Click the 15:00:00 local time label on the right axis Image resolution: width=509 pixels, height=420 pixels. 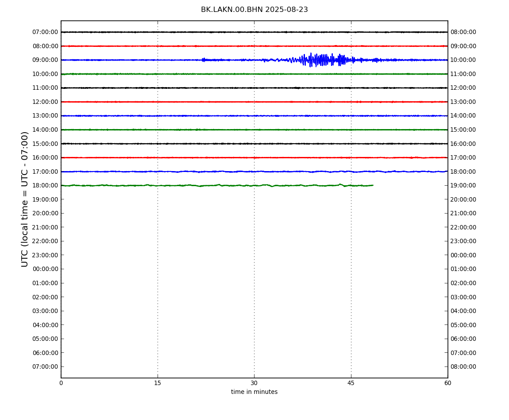[x=463, y=130]
